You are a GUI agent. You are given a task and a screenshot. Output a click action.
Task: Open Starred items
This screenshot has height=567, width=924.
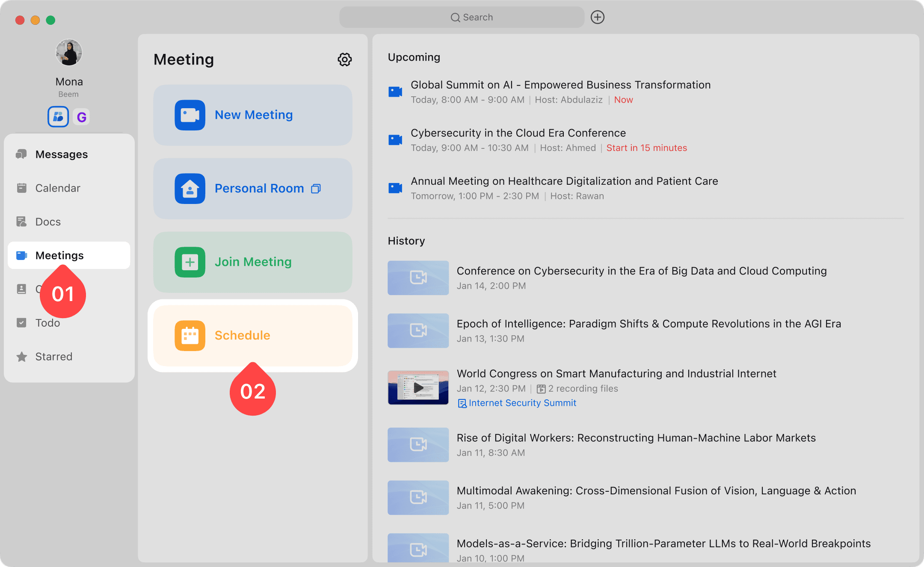tap(53, 357)
